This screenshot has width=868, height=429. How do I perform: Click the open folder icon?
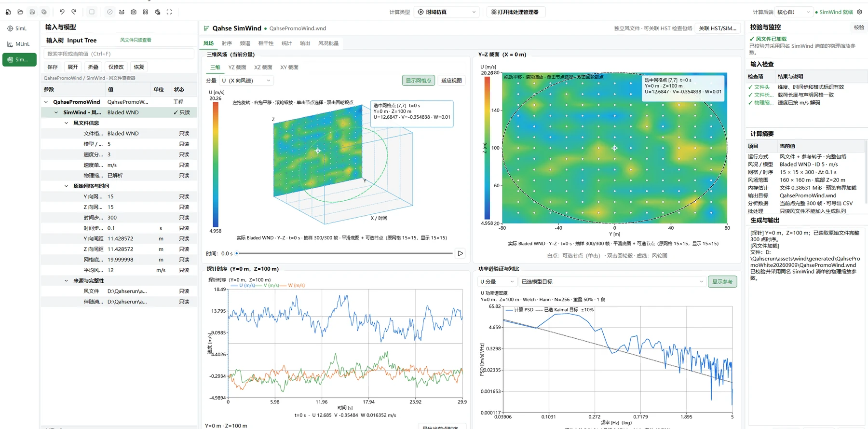coord(20,12)
